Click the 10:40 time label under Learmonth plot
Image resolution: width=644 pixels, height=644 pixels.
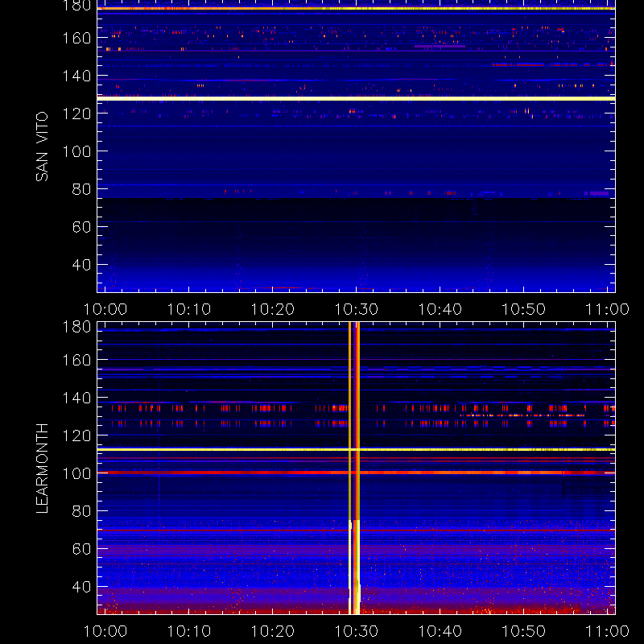click(440, 631)
